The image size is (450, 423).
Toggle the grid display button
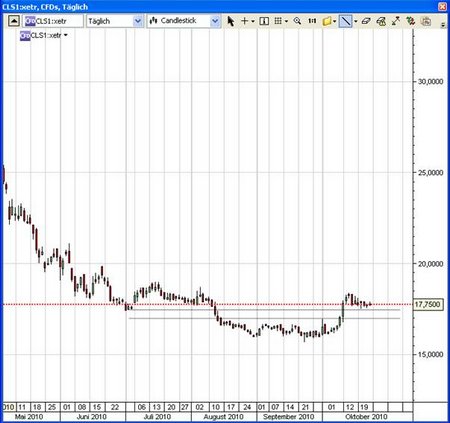[278, 21]
